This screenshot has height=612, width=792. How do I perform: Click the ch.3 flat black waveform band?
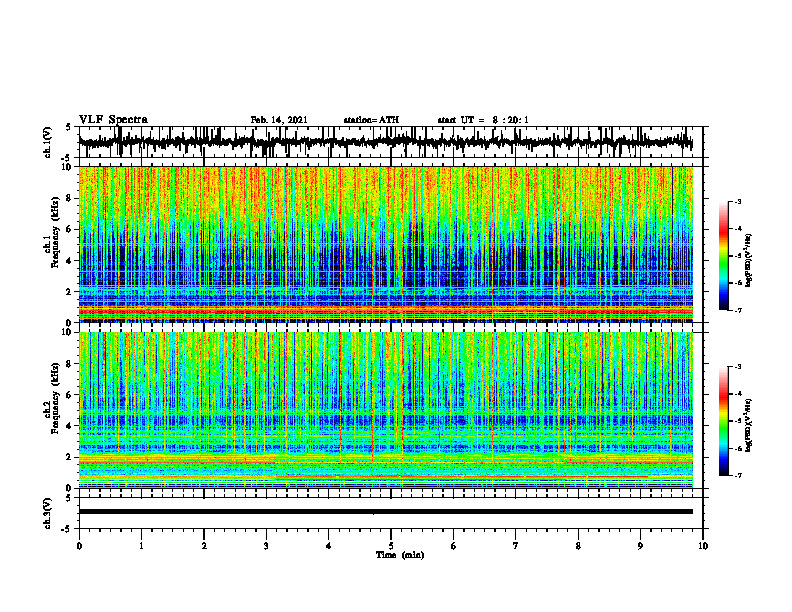[x=385, y=512]
